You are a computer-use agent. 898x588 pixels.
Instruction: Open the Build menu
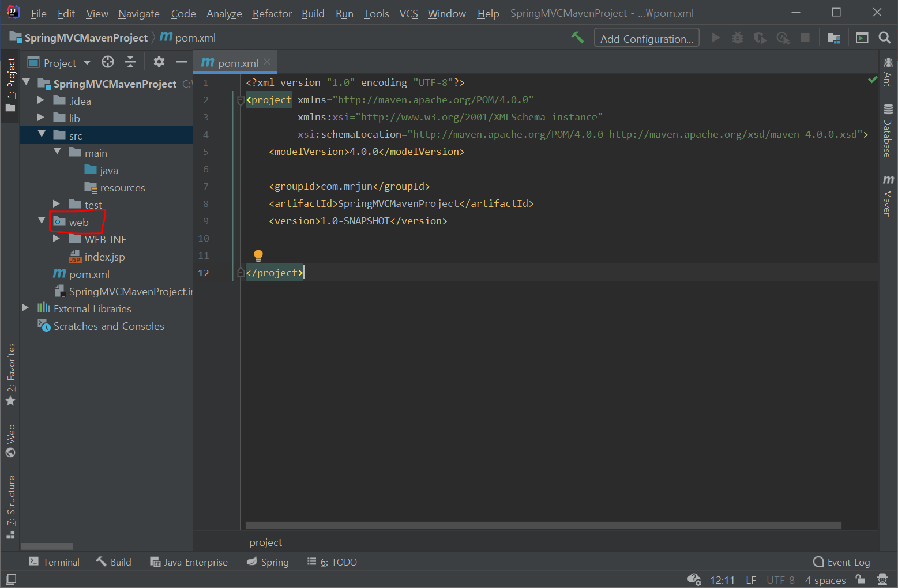313,13
